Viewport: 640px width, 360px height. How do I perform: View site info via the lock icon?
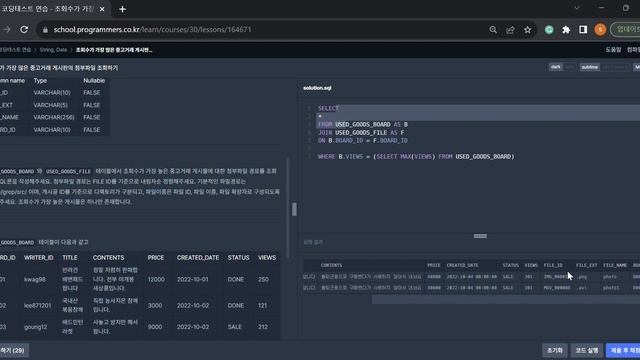coord(45,30)
